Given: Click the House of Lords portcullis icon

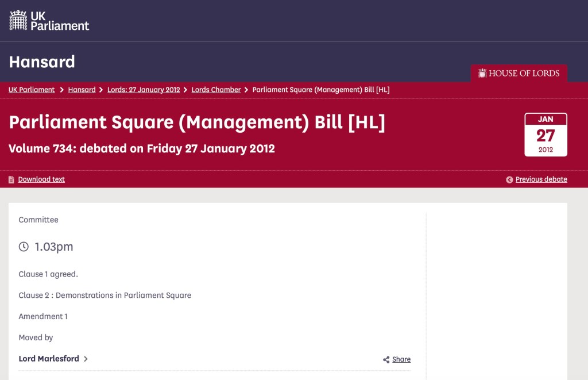Looking at the screenshot, I should pyautogui.click(x=482, y=73).
